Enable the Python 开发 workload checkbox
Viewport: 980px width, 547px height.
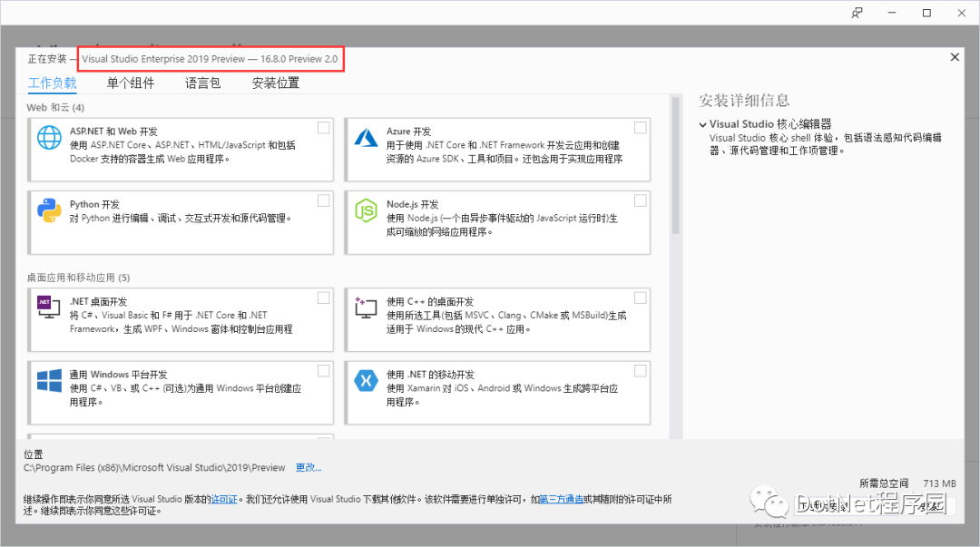pyautogui.click(x=324, y=200)
